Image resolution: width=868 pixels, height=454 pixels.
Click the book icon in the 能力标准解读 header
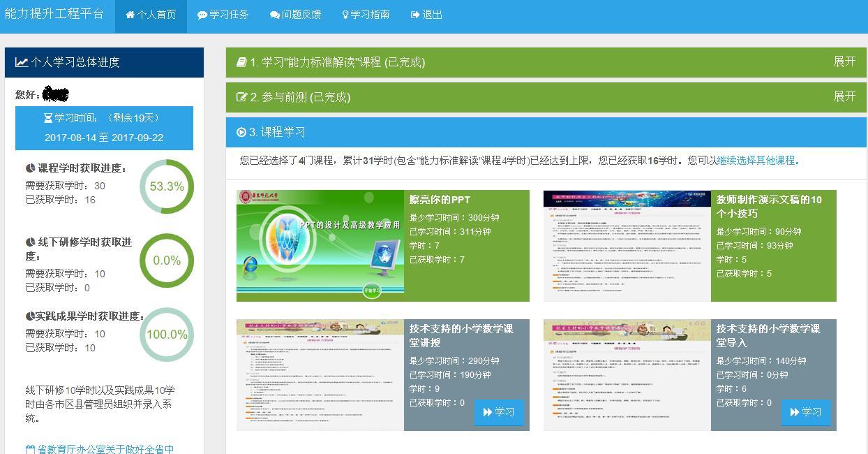tap(241, 62)
